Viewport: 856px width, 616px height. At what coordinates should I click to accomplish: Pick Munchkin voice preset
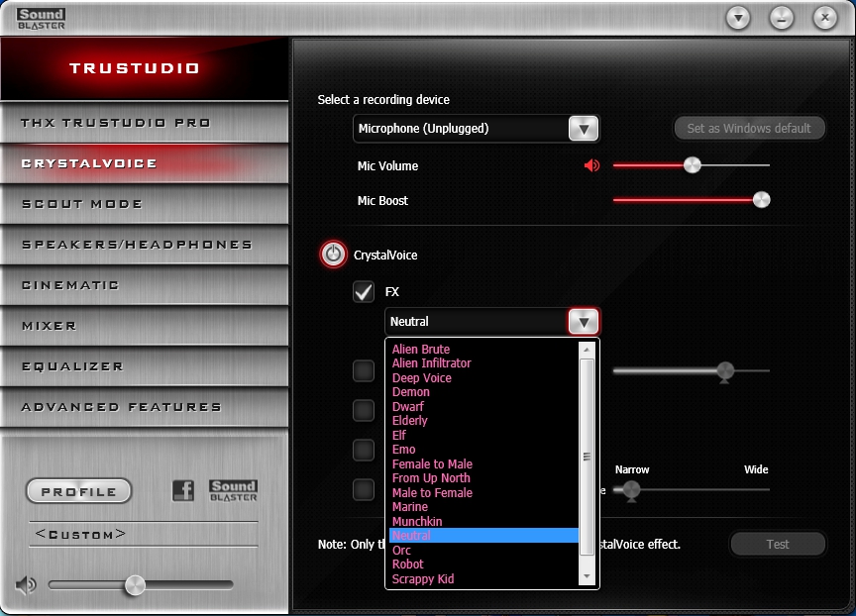coord(417,522)
